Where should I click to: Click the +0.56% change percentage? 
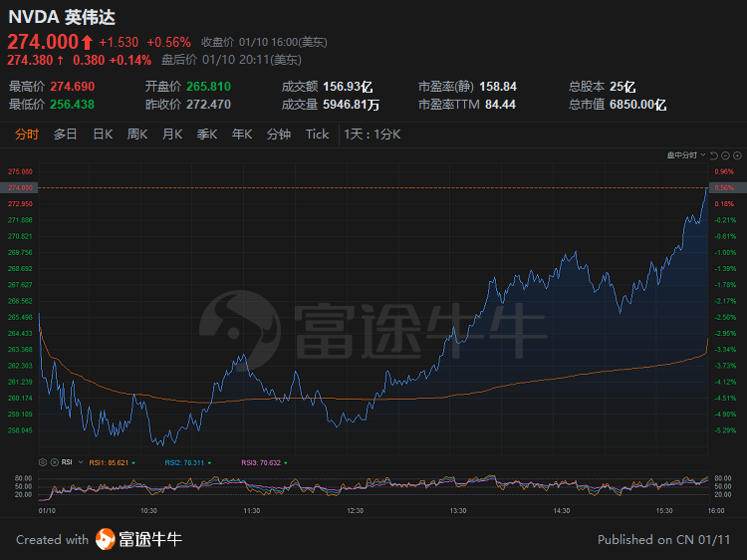click(168, 43)
